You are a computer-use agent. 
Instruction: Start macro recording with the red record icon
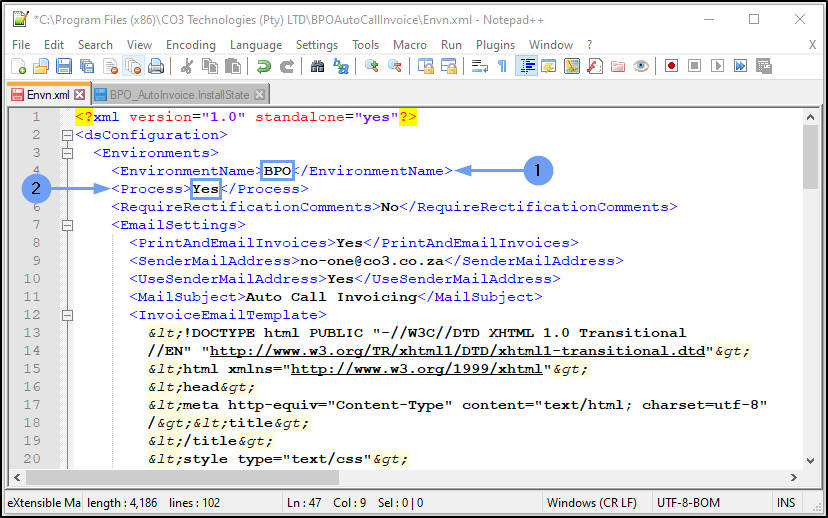coord(671,66)
